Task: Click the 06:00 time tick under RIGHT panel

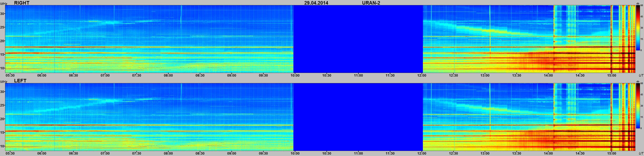Action: point(42,75)
